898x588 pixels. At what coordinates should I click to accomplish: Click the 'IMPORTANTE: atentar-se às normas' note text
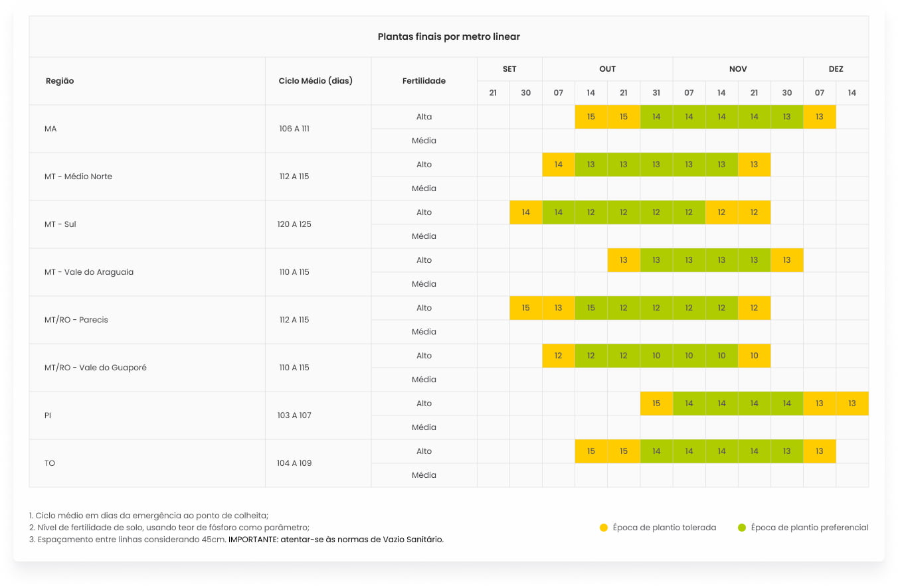(335, 540)
